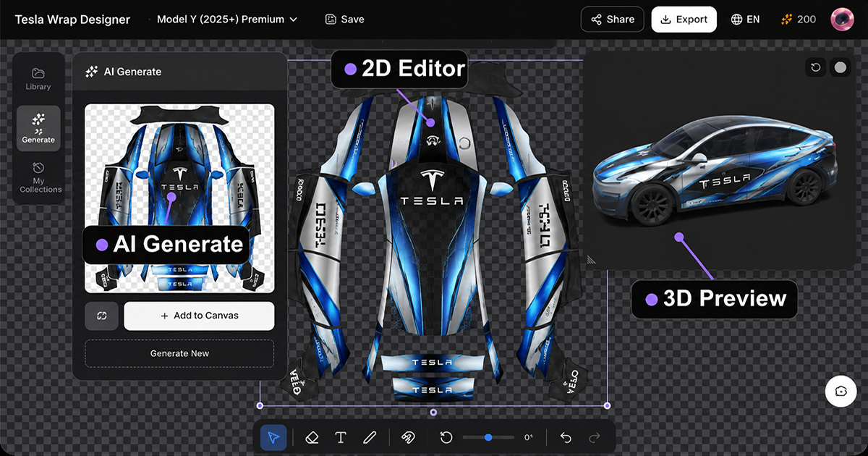
Task: Click the reset rotation icon in bottom toolbar
Action: [x=446, y=437]
